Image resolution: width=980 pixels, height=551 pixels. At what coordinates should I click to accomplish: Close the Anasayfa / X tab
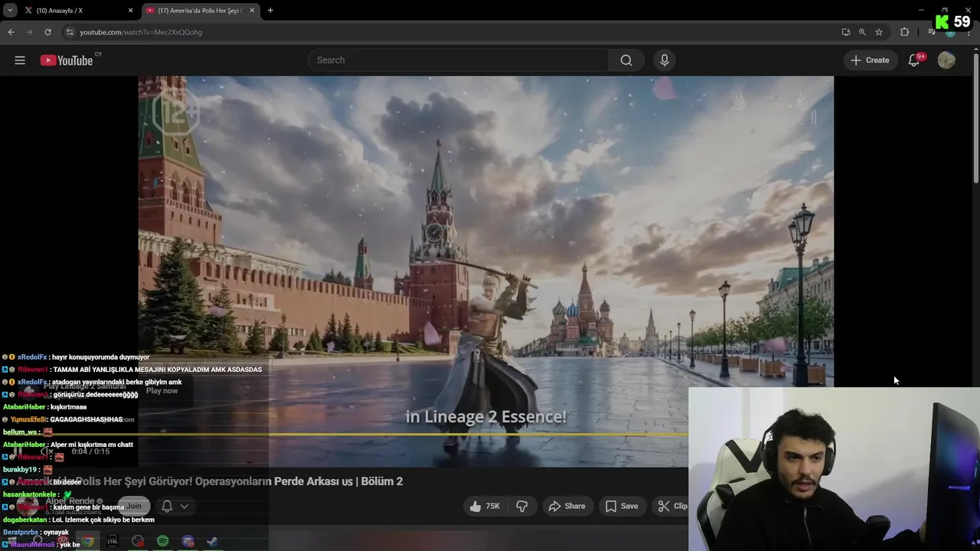(130, 10)
